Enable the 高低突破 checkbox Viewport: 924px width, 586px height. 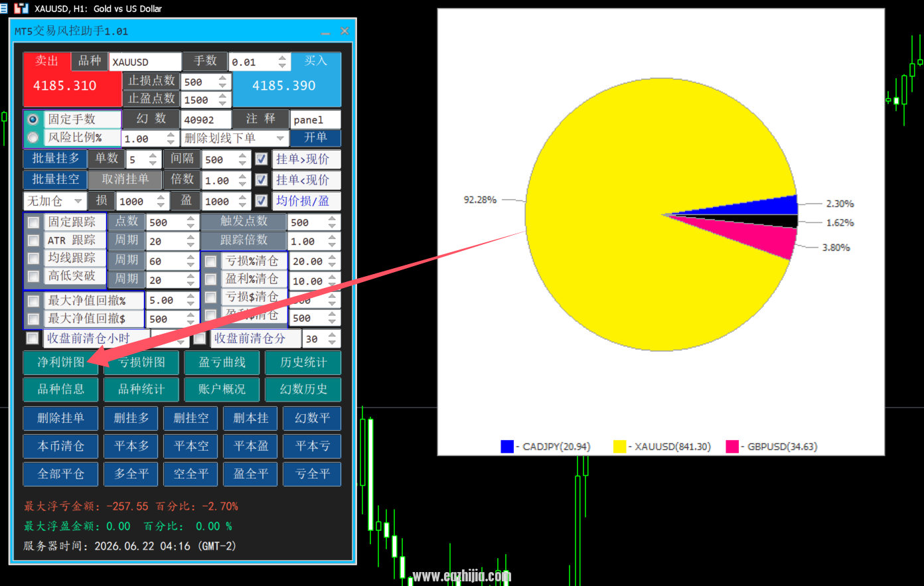coord(33,276)
